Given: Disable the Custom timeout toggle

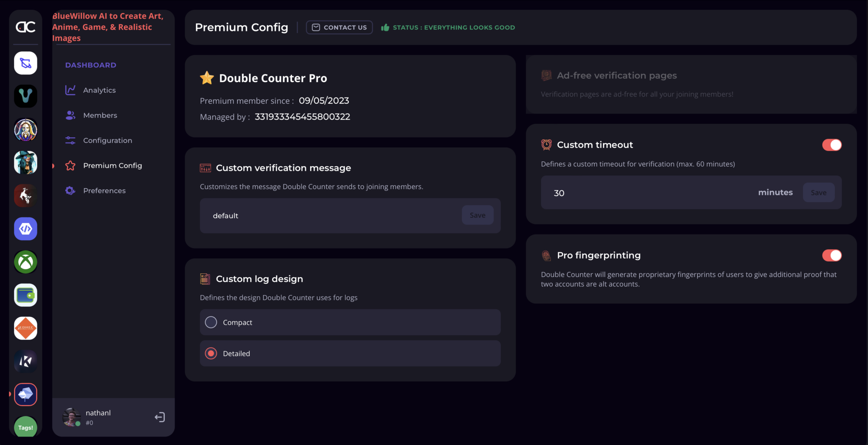Looking at the screenshot, I should tap(831, 145).
